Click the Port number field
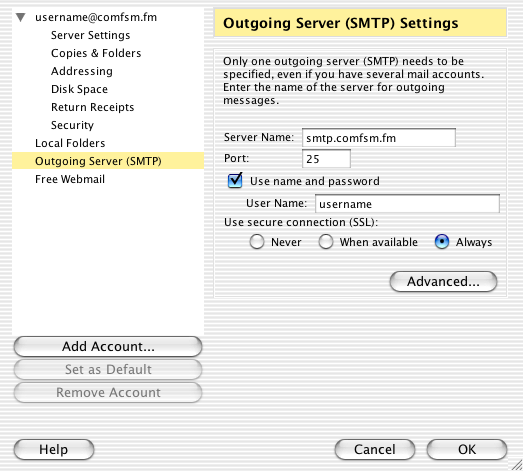 (326, 159)
